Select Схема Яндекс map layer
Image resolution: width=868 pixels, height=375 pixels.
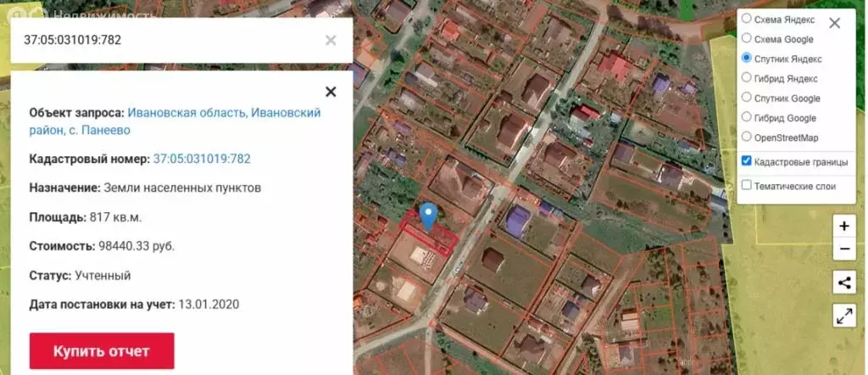pos(746,19)
